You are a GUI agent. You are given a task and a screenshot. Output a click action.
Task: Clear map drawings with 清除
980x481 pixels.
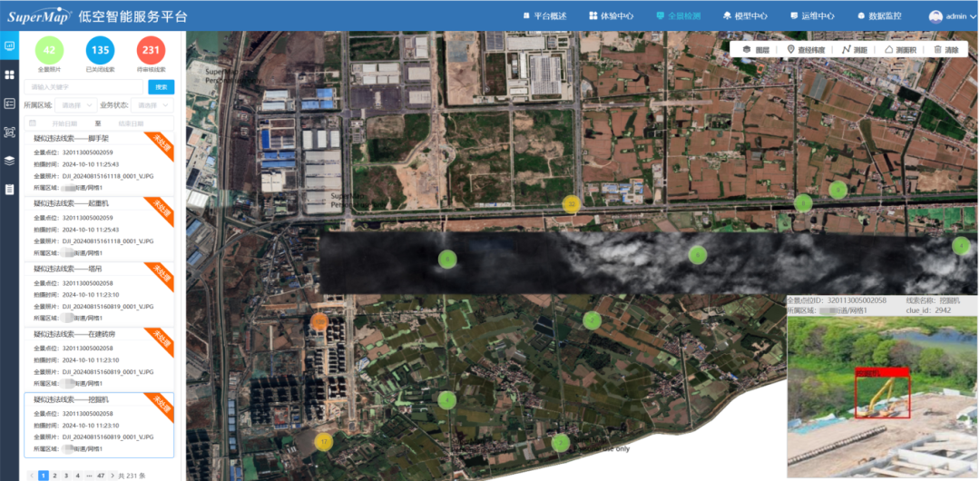pyautogui.click(x=946, y=49)
